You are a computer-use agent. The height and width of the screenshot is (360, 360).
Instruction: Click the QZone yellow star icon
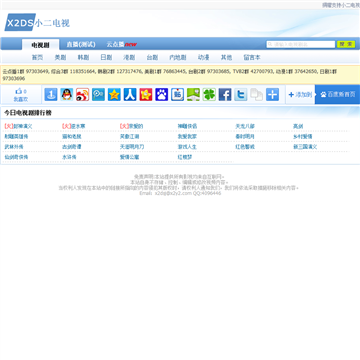click(114, 95)
